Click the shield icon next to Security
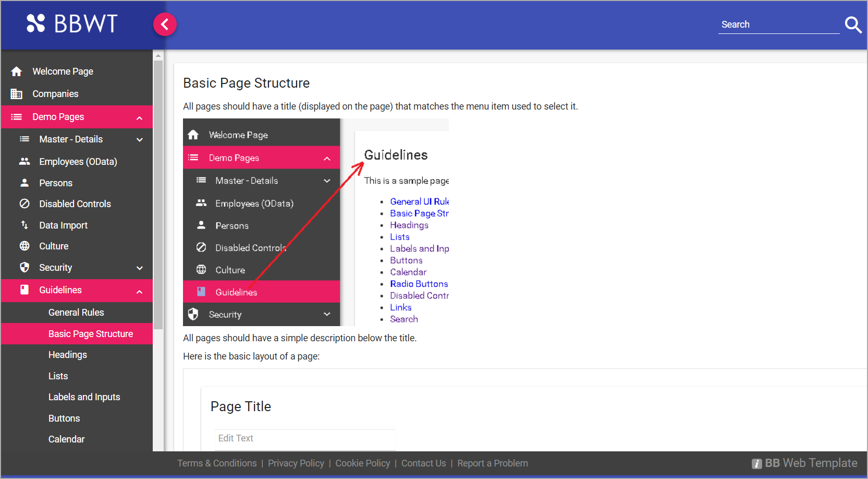The width and height of the screenshot is (868, 479). click(25, 267)
